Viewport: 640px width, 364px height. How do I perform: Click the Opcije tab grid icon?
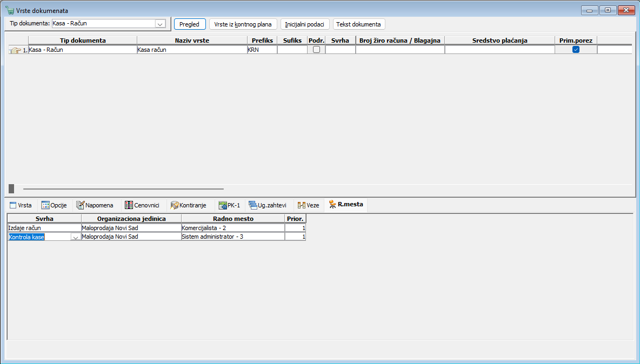tap(45, 205)
